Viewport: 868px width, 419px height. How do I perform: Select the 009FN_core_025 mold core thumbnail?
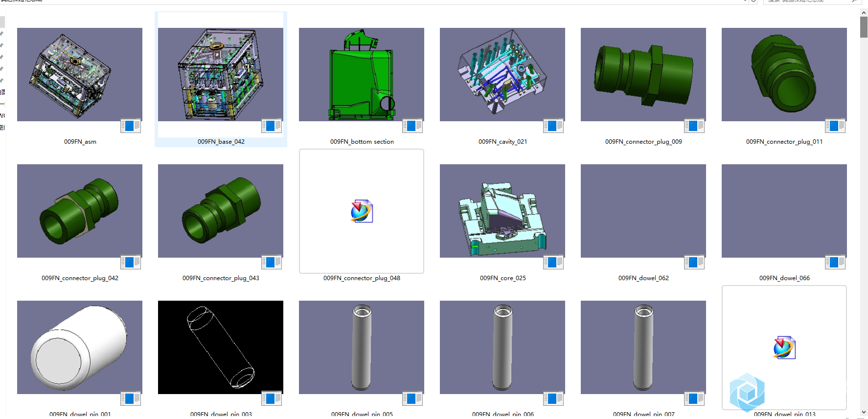click(503, 211)
